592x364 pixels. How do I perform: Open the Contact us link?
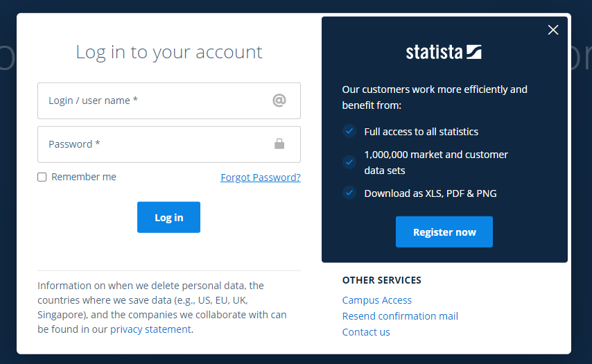366,332
